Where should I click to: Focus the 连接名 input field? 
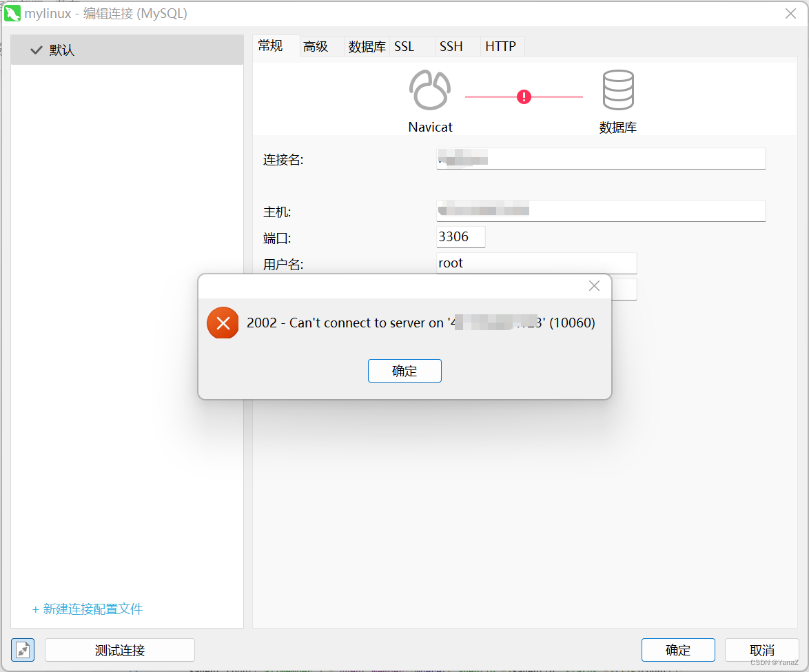coord(601,159)
